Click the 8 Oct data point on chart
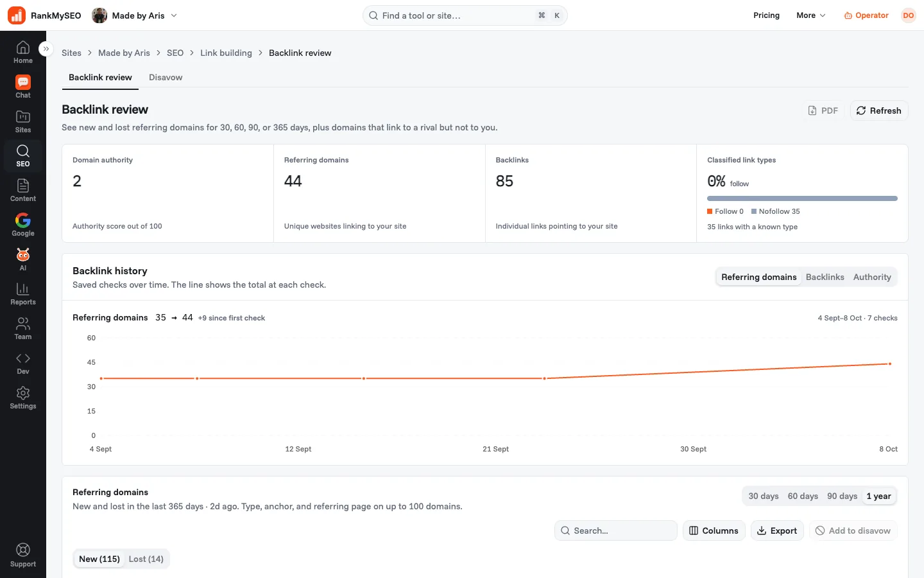This screenshot has width=924, height=578. pyautogui.click(x=890, y=364)
